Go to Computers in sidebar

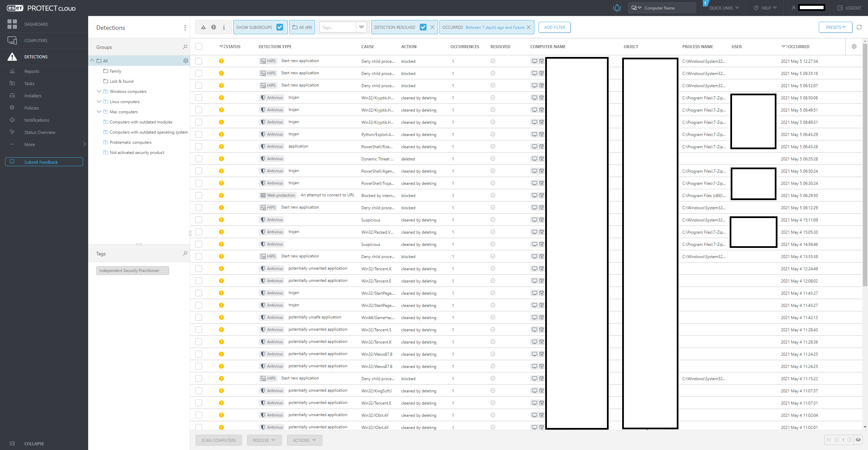tap(36, 40)
